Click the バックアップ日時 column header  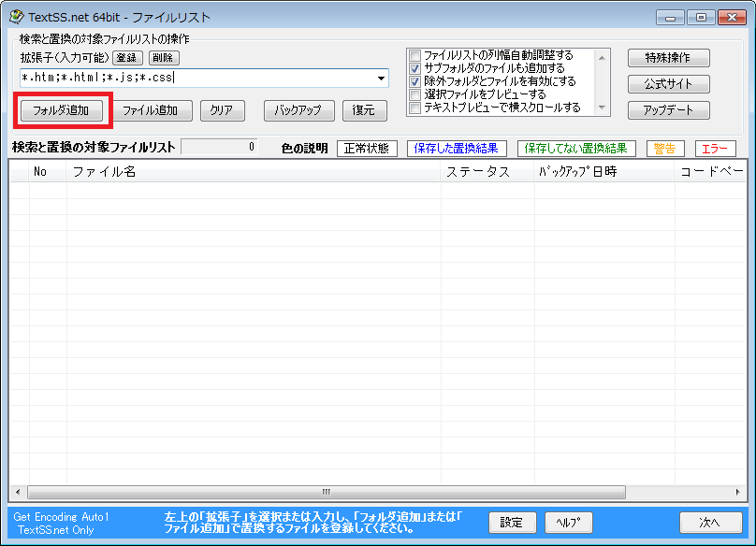point(604,171)
